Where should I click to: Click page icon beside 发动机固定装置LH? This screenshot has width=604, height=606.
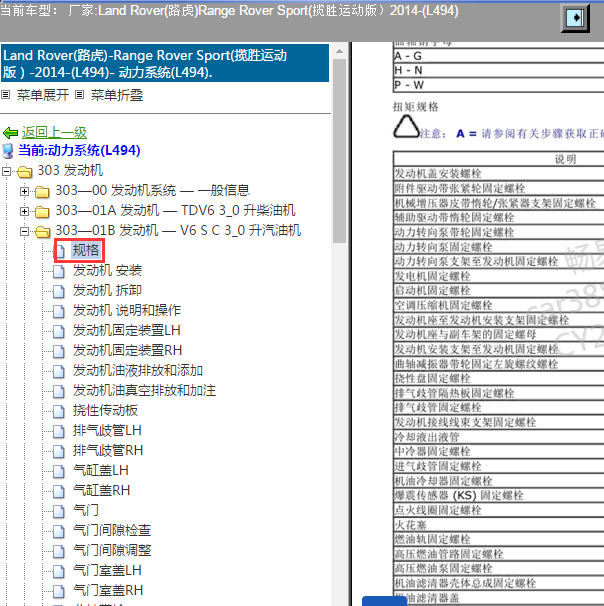pyautogui.click(x=59, y=332)
